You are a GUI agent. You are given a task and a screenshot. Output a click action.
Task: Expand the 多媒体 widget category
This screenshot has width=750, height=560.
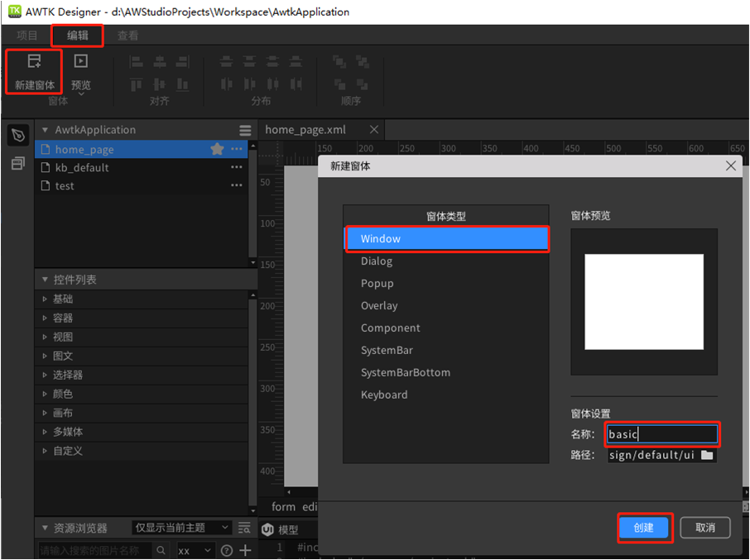point(45,432)
